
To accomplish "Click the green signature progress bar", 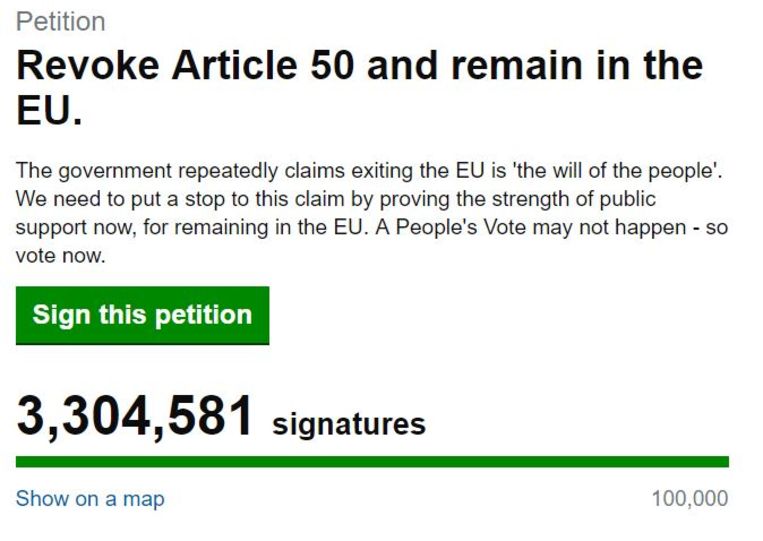I will point(372,462).
